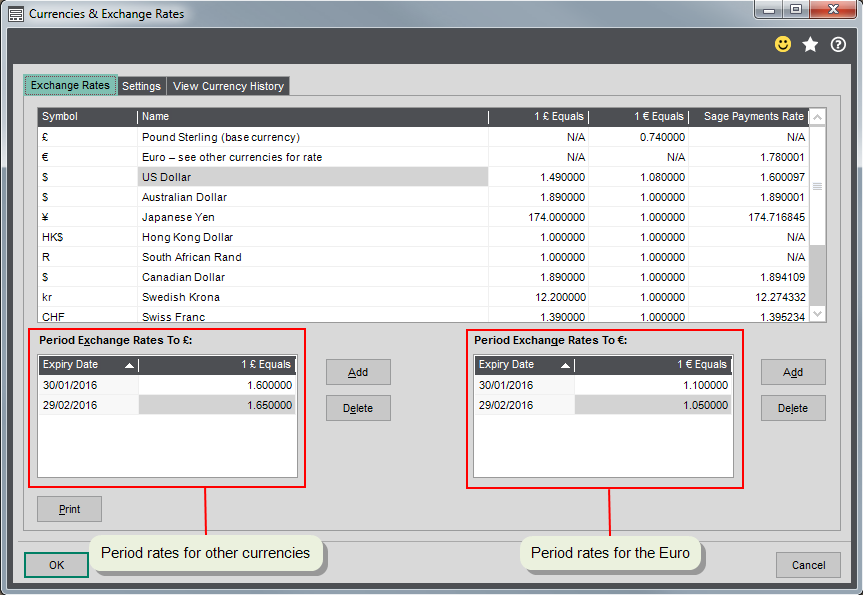863x595 pixels.
Task: Click the Print button
Action: coord(69,509)
